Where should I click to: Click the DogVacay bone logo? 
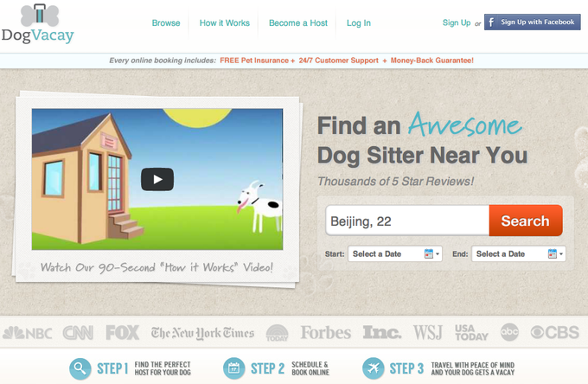click(x=40, y=14)
